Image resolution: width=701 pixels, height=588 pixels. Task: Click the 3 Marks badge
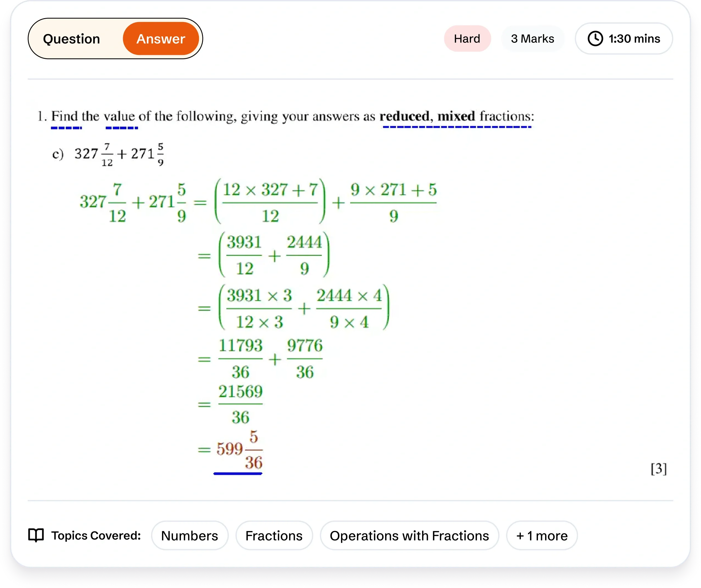point(532,39)
